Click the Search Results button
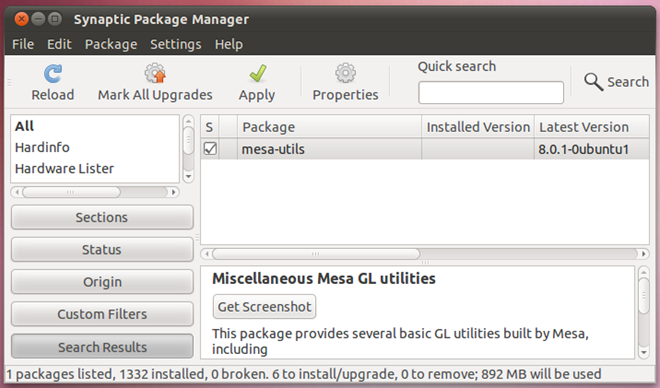Image resolution: width=660 pixels, height=388 pixels. [102, 347]
